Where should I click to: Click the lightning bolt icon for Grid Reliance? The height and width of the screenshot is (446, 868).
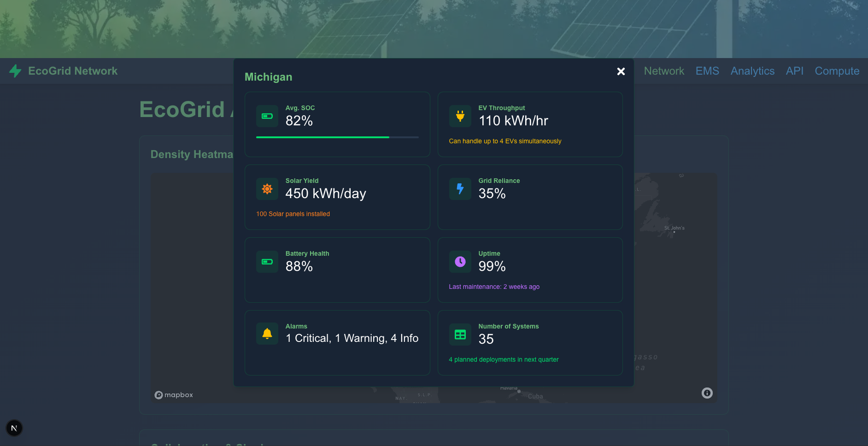coord(460,189)
